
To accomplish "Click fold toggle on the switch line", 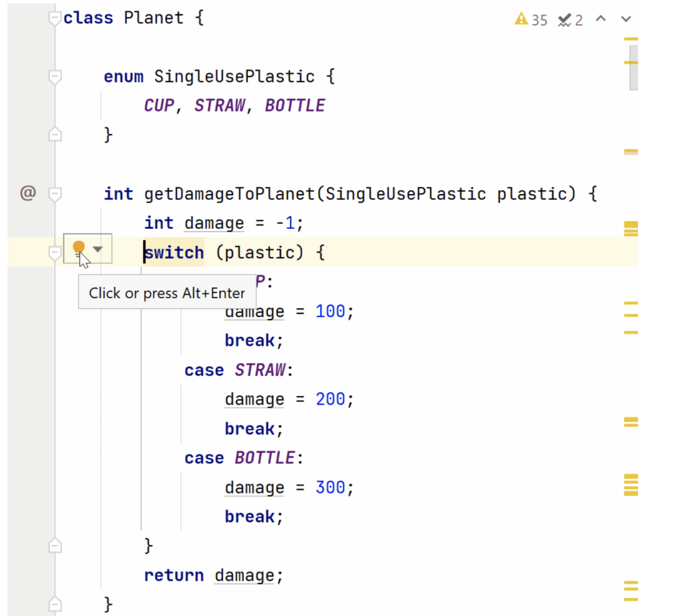I will click(x=55, y=253).
